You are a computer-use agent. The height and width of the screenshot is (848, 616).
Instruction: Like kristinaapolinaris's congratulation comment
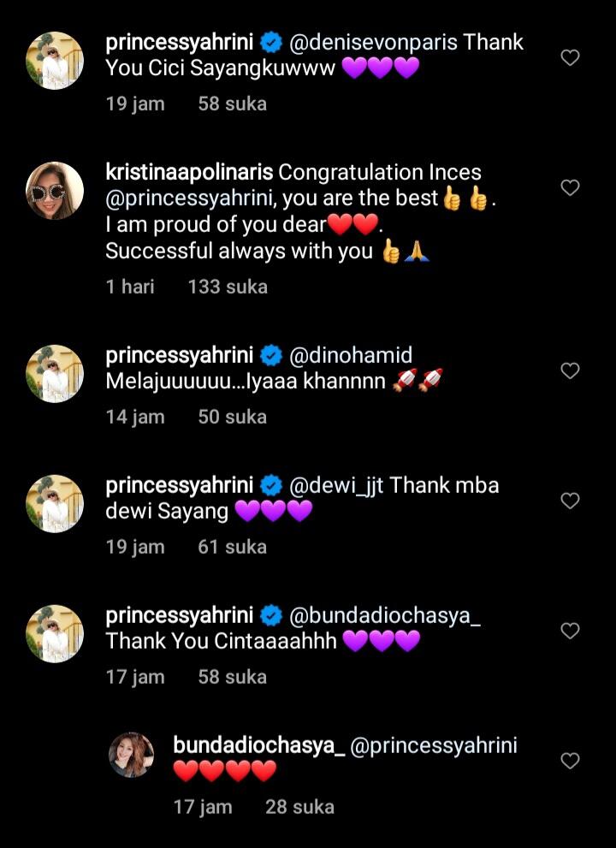click(570, 187)
